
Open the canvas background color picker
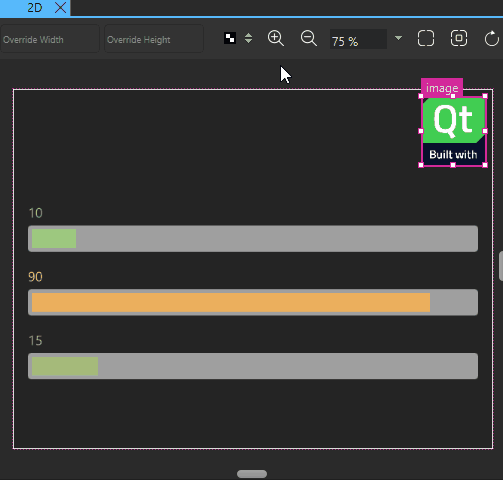click(230, 38)
